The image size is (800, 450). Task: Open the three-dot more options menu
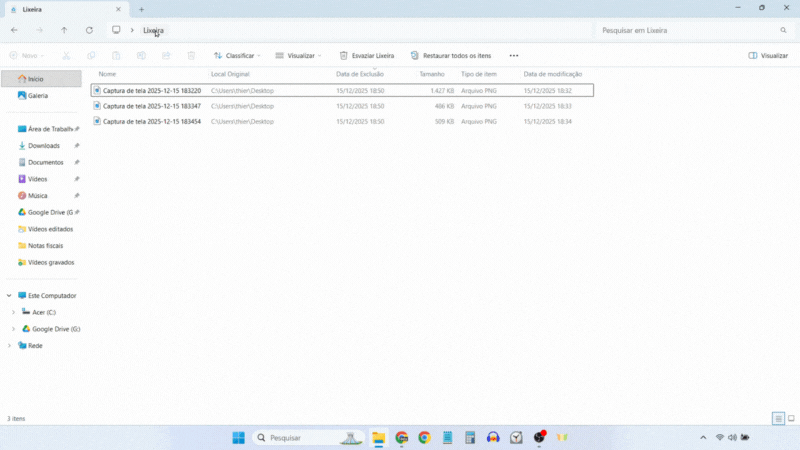click(x=514, y=56)
